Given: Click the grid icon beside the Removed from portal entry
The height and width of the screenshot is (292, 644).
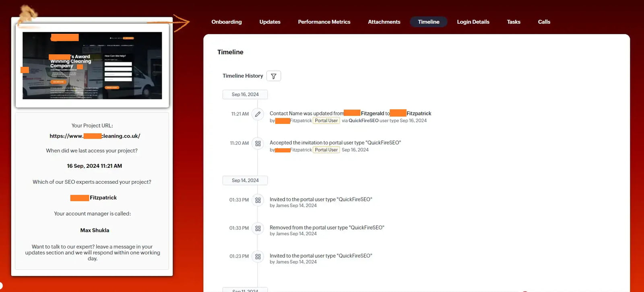Looking at the screenshot, I should point(258,228).
